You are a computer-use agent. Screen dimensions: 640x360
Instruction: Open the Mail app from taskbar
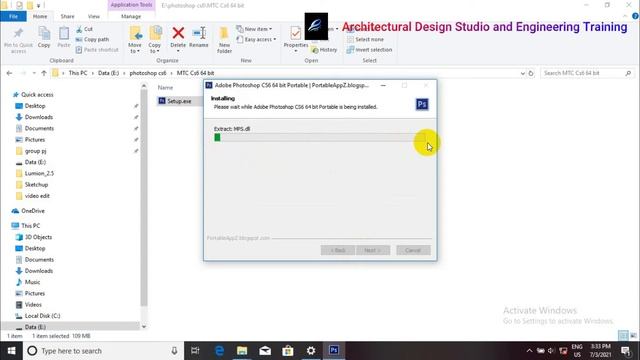pos(265,351)
